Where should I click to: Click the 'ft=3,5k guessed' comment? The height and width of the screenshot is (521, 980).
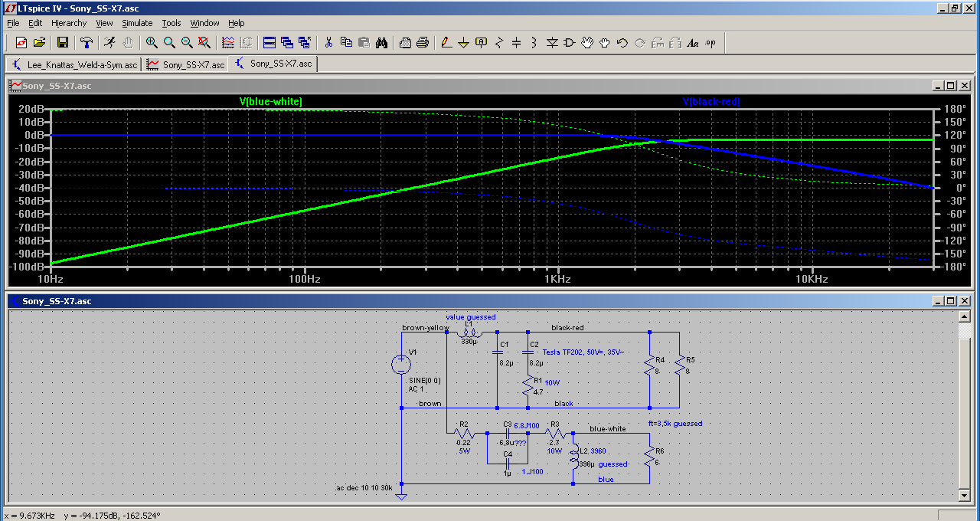(675, 423)
